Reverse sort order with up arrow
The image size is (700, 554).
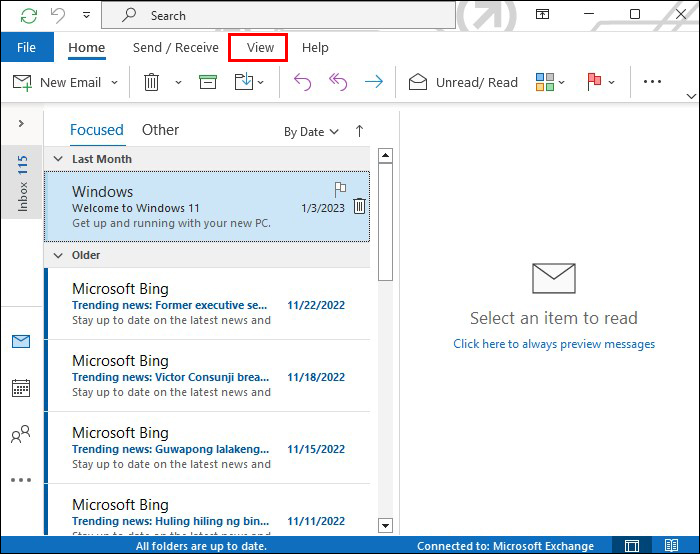point(359,131)
